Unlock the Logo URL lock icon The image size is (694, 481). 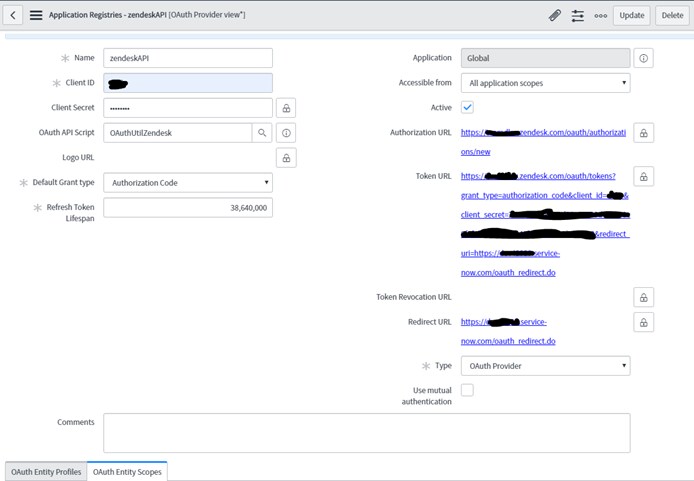(x=286, y=158)
